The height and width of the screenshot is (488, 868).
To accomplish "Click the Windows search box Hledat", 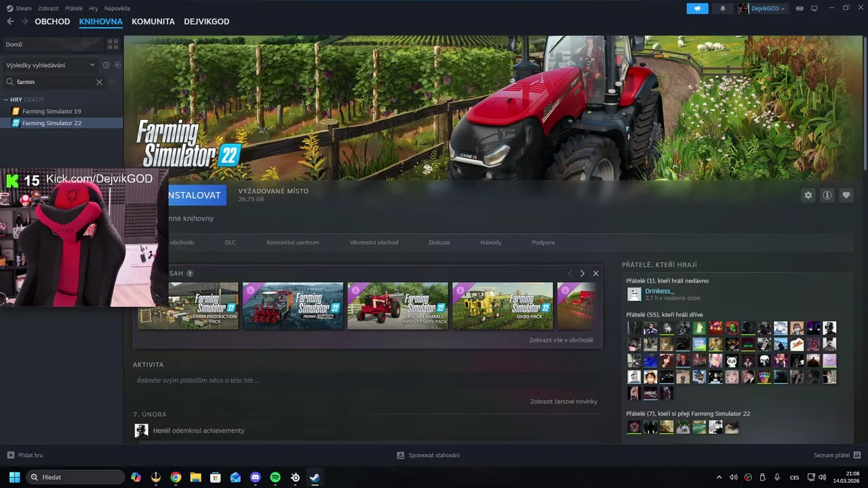I will [x=75, y=477].
